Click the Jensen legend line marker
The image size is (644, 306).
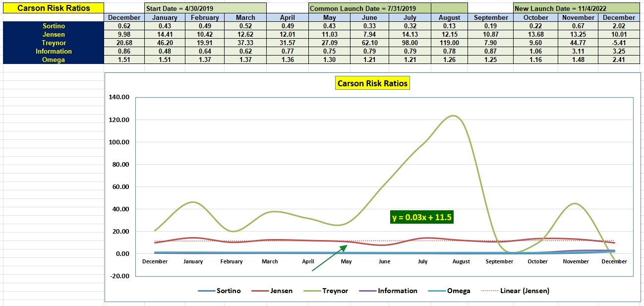point(260,291)
